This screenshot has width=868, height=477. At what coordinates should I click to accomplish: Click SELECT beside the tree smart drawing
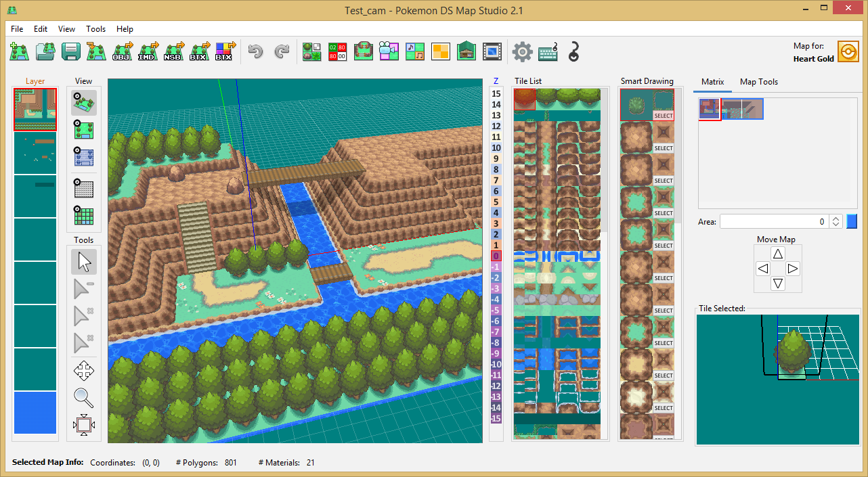click(664, 116)
